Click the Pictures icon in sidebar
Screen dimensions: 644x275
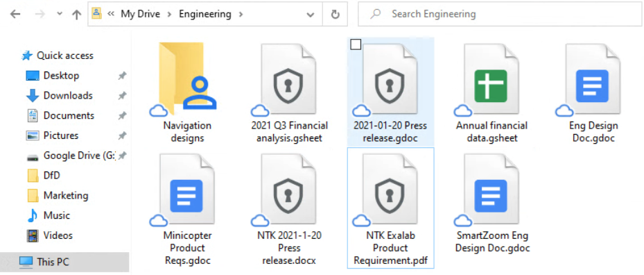coord(33,135)
